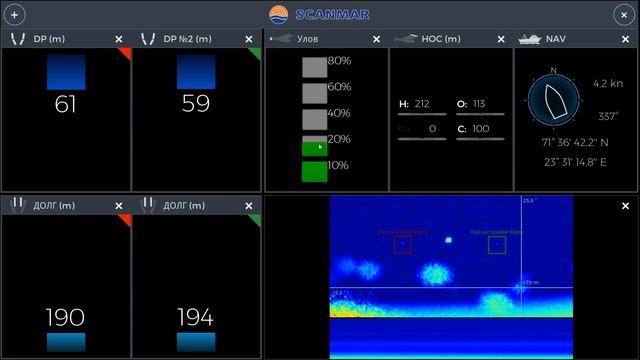Image resolution: width=640 pixels, height=360 pixels.
Task: Click the DP №2 (m) panel title
Action: click(187, 39)
